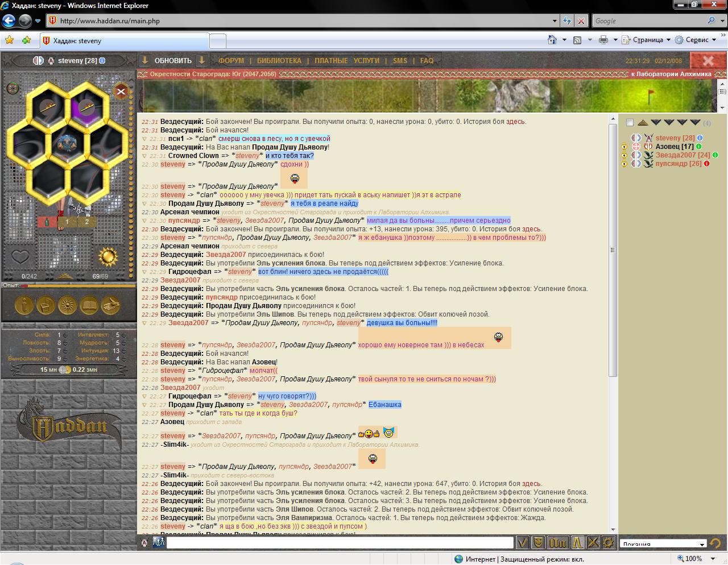Click IE refresh page button
Viewport: 728px width, 565px height.
pos(567,21)
